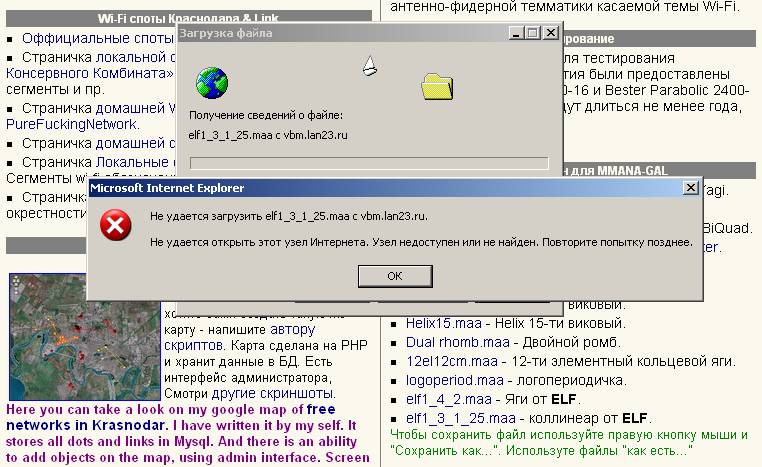Open the Dual rhomb.maa link
The height and width of the screenshot is (467, 762).
click(457, 342)
